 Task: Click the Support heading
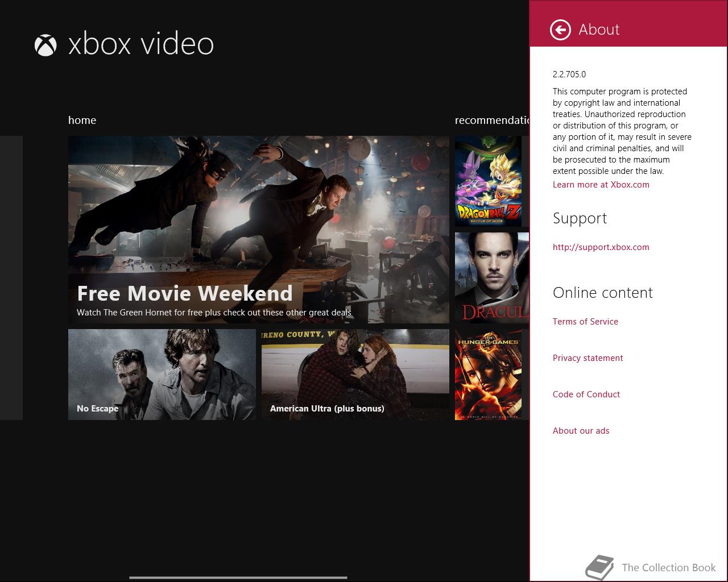click(580, 219)
